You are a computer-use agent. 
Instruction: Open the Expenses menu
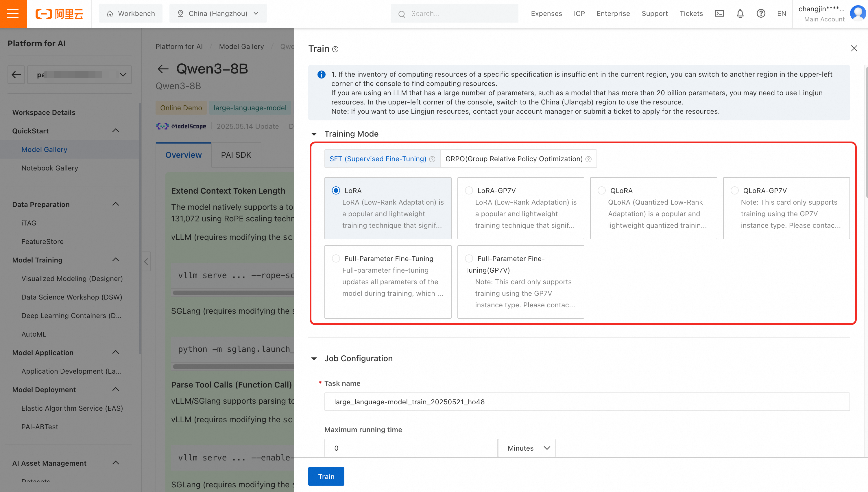[x=546, y=14]
